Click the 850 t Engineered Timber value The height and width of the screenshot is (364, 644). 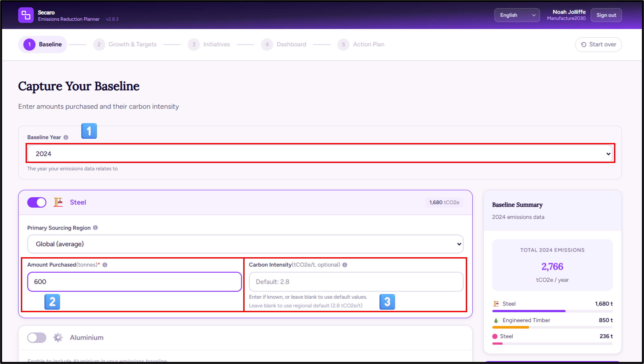coord(606,320)
